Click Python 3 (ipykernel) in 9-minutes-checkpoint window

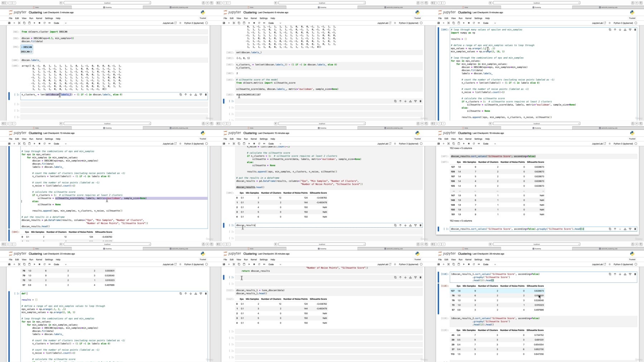coord(623,23)
